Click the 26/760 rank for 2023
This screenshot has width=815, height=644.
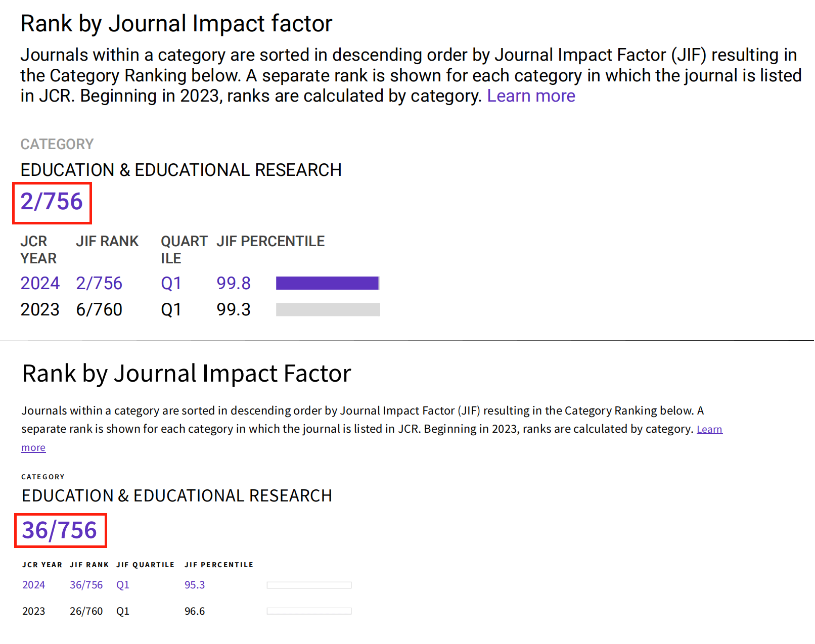click(x=86, y=611)
